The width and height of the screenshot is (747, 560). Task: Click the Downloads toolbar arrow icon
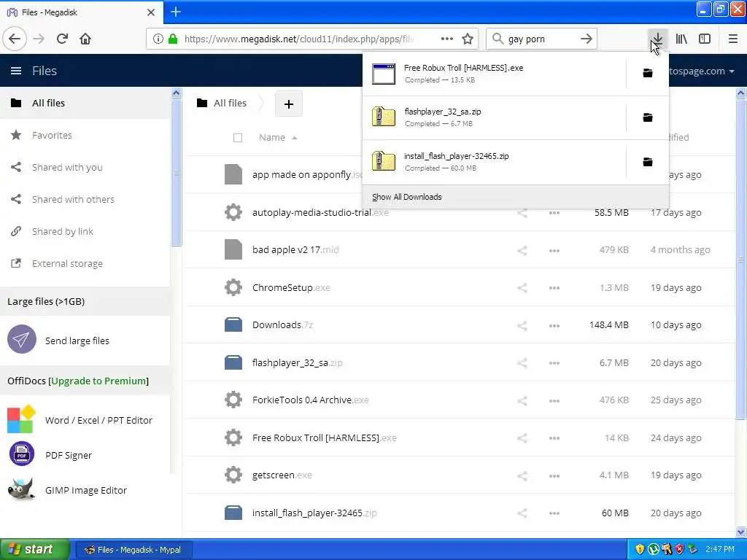click(657, 39)
